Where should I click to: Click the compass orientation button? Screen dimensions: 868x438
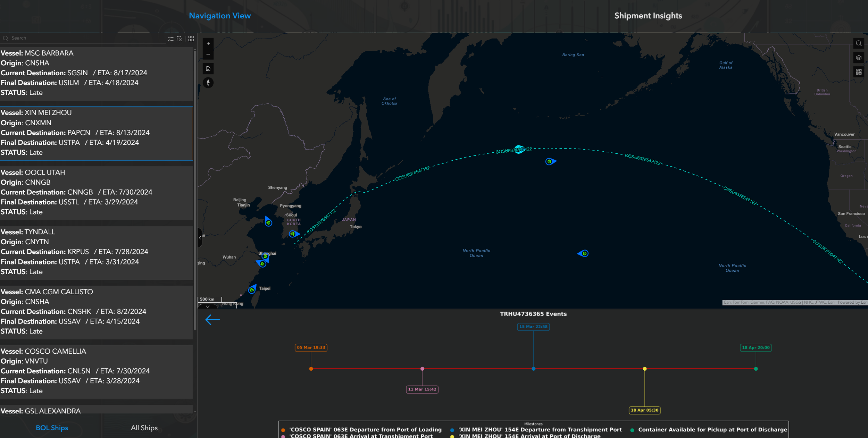[208, 83]
